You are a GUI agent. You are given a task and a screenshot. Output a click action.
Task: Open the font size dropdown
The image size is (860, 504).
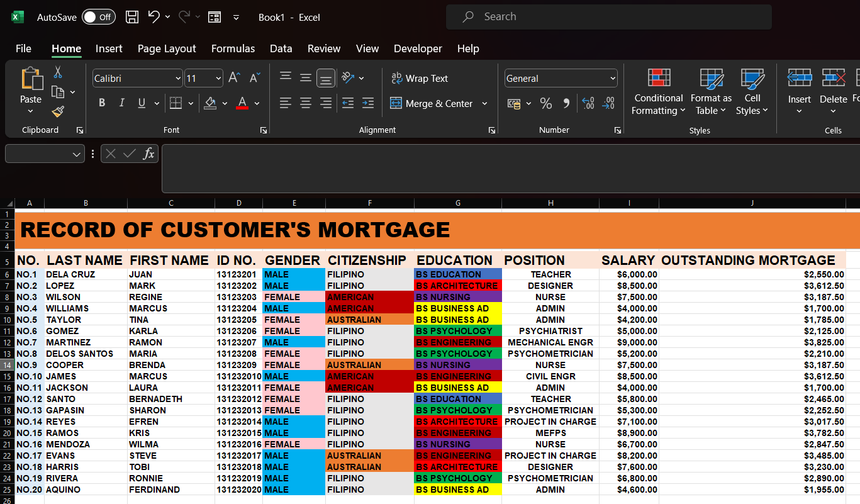click(x=218, y=79)
